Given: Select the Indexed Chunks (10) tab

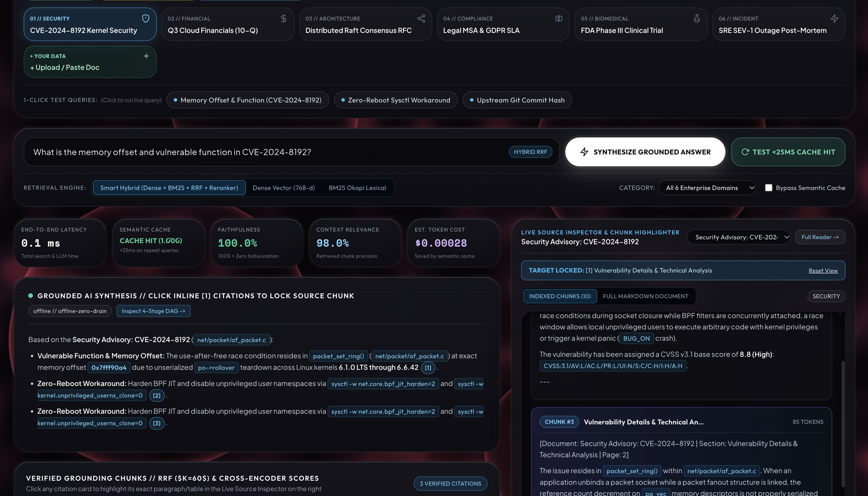Looking at the screenshot, I should pyautogui.click(x=560, y=296).
